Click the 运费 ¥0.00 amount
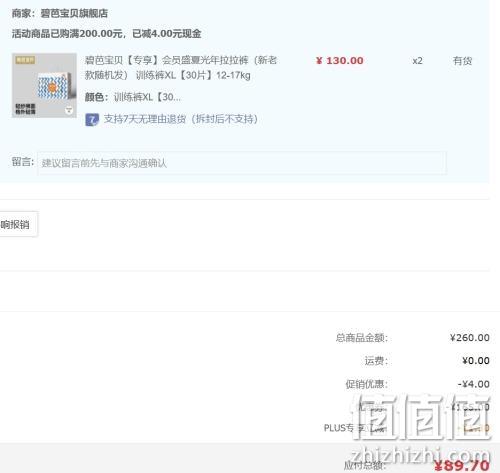The width and height of the screenshot is (500, 473). 476,360
